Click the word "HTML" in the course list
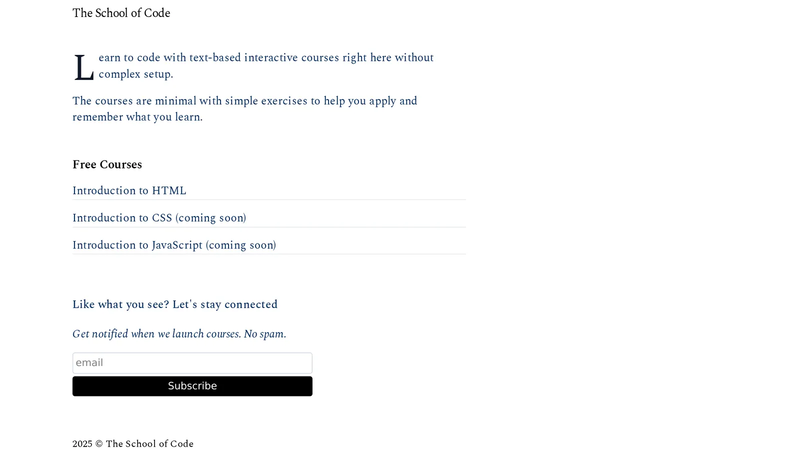 coord(169,191)
